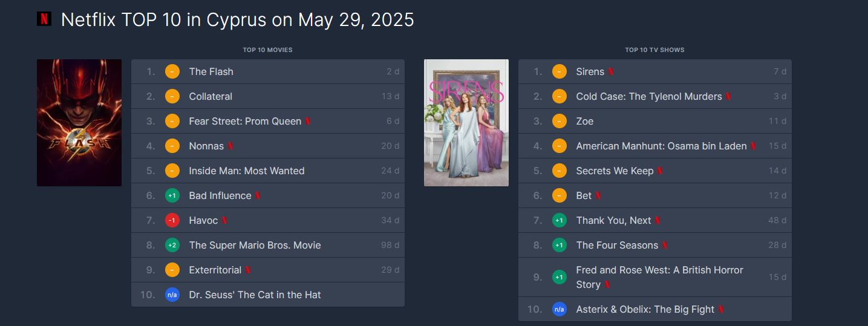Click the green +1 badge for Bad Influence
868x326 pixels.
tap(172, 195)
